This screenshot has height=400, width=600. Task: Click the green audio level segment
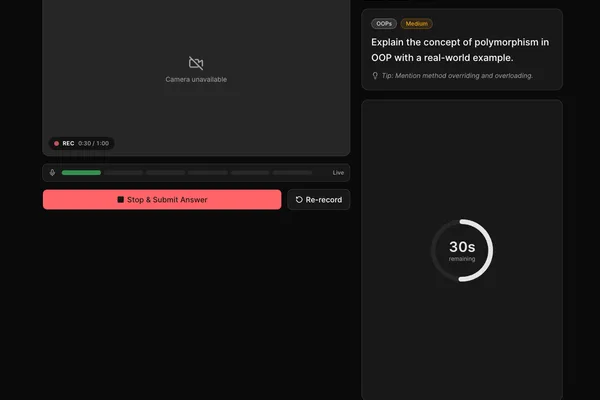81,173
